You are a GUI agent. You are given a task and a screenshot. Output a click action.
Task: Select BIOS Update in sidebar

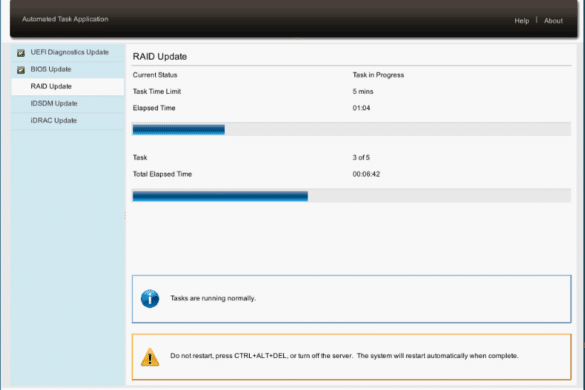tap(68, 69)
